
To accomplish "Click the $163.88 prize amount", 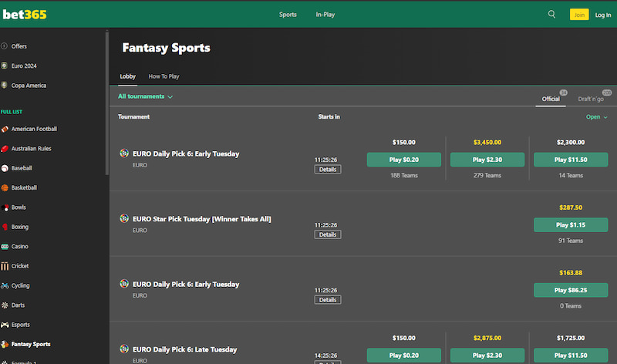I will coord(571,273).
